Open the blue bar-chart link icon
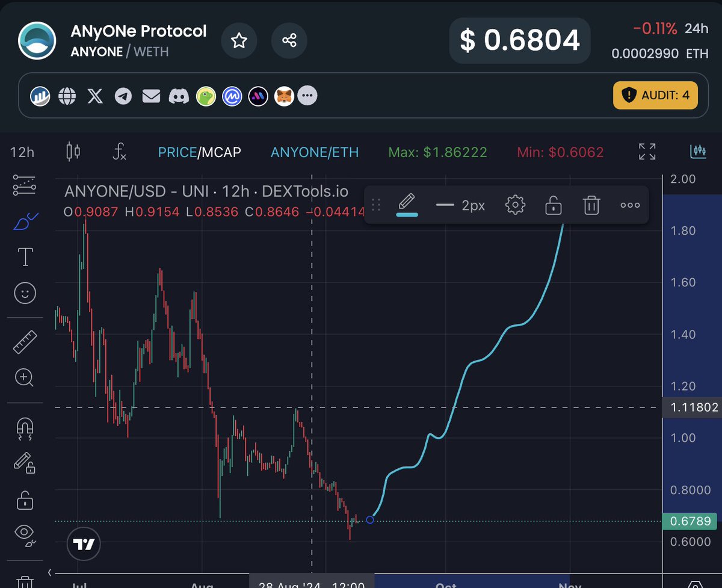This screenshot has height=588, width=722. pos(41,95)
